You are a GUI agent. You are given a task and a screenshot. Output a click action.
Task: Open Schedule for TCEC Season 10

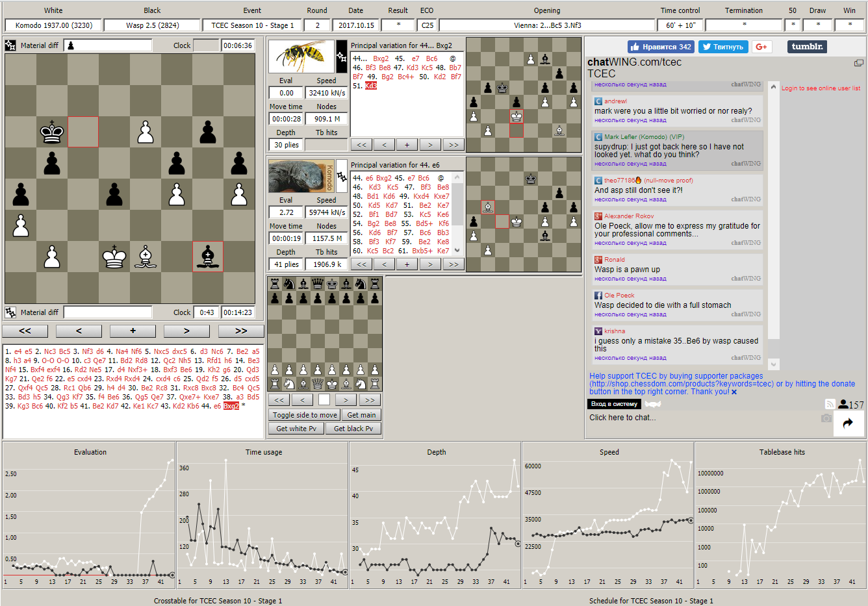point(651,601)
